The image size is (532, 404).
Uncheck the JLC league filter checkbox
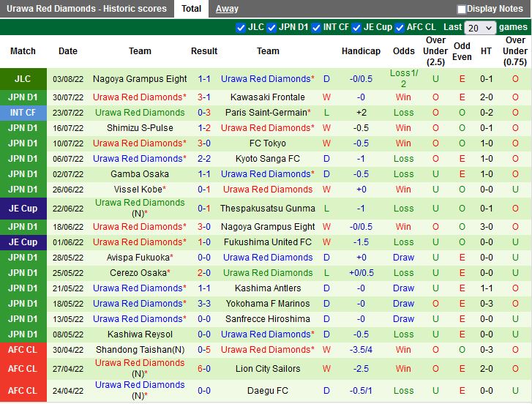(241, 28)
